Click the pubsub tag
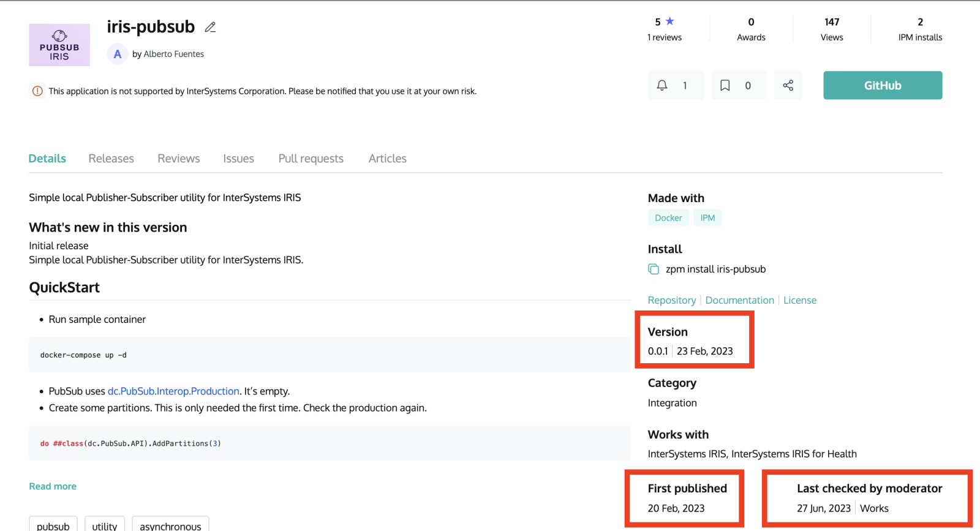 point(53,525)
